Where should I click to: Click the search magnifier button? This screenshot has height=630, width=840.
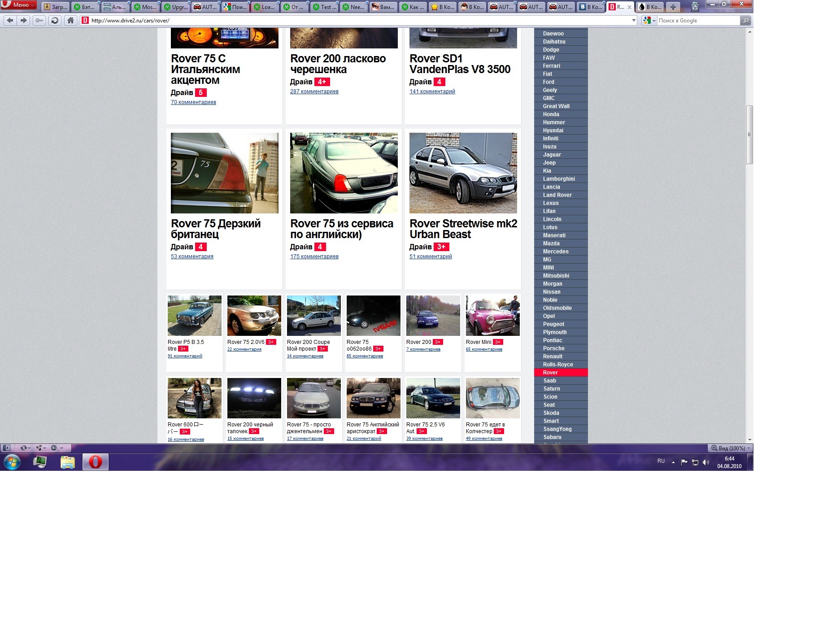(x=745, y=20)
